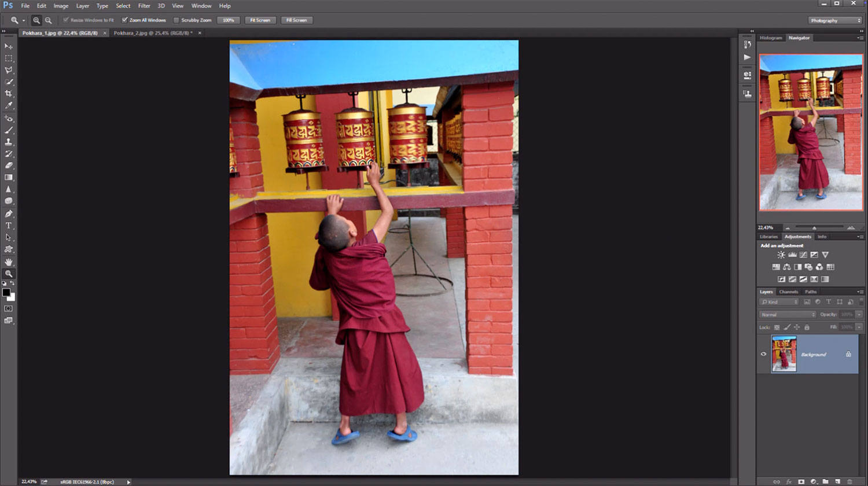
Task: Add a Channel Mixer adjustment
Action: [819, 267]
